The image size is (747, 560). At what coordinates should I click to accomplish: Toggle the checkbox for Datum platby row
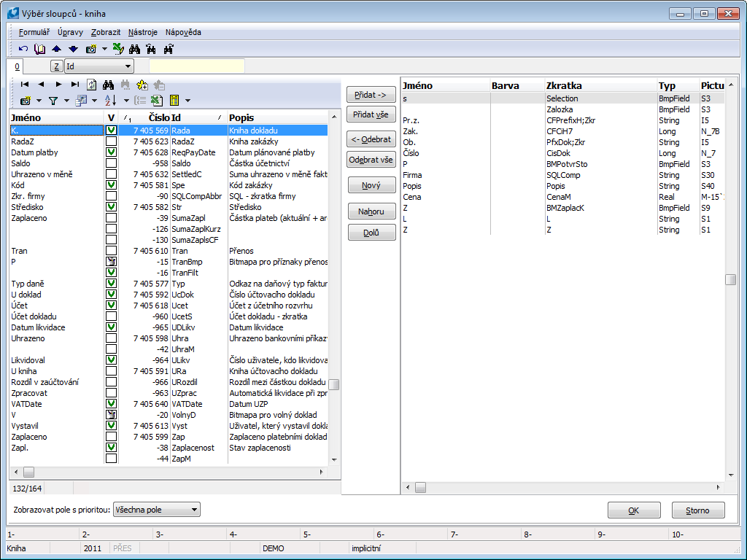pos(111,152)
